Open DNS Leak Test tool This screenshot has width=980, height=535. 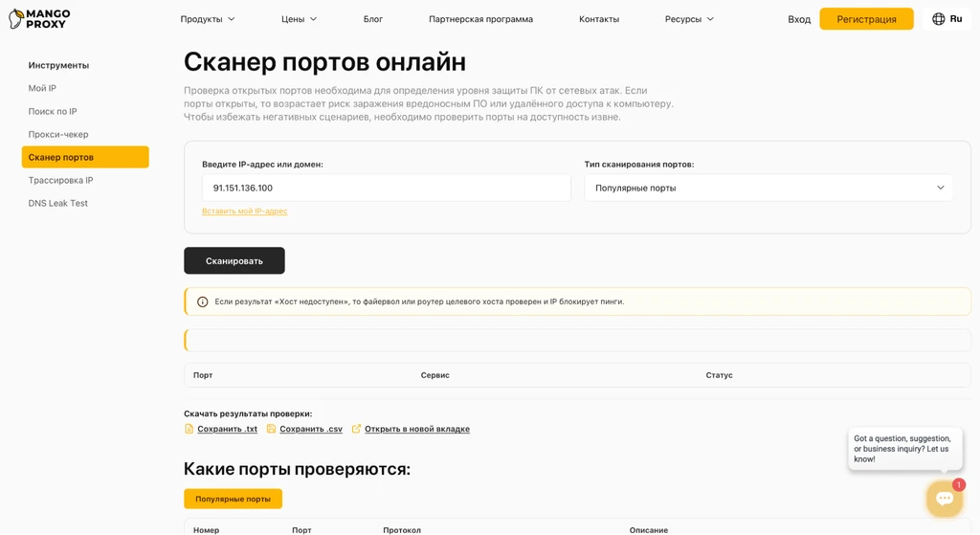(x=58, y=203)
